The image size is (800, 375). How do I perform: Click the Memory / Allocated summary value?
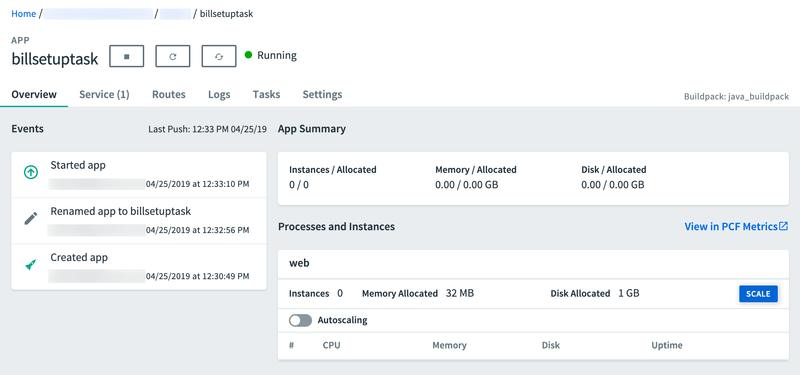[467, 185]
